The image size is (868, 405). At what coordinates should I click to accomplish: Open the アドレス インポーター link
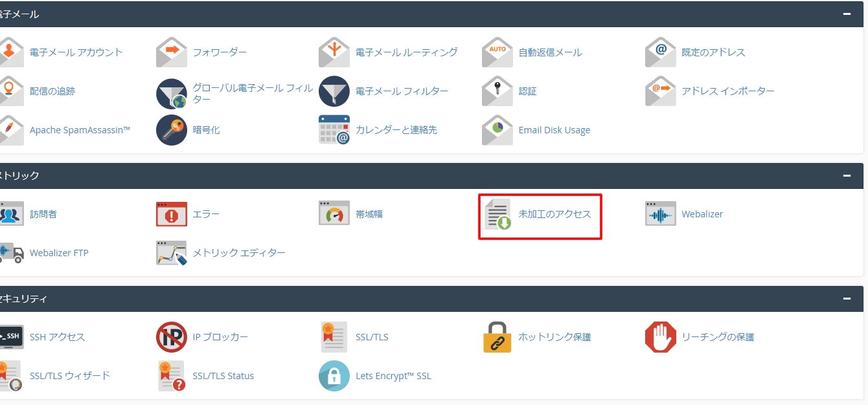727,91
